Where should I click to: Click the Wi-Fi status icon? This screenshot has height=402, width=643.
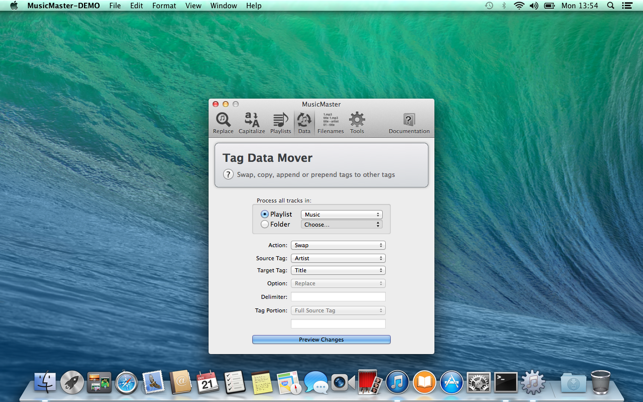pos(519,6)
